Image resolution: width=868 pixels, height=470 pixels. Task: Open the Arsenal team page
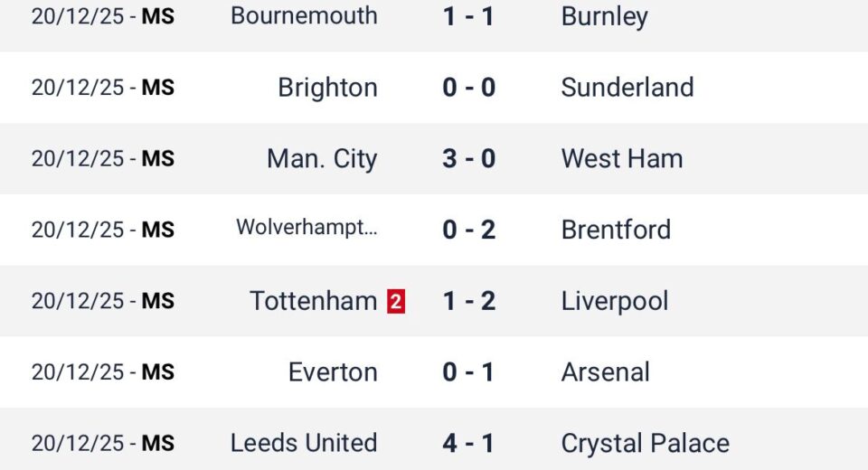[x=605, y=372]
